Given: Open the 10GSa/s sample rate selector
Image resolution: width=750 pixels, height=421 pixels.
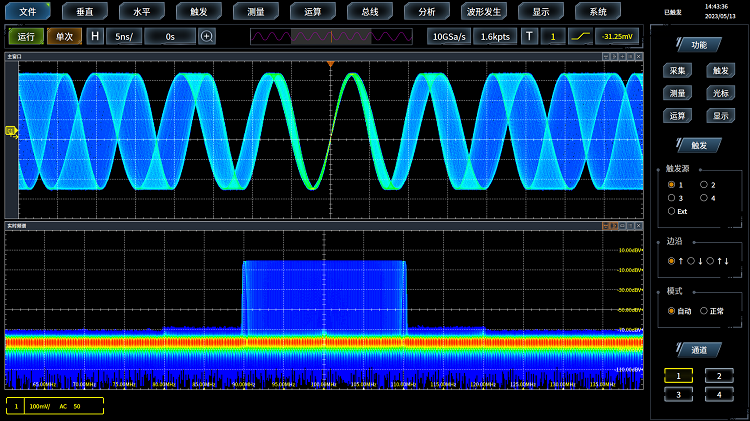Looking at the screenshot, I should coord(449,36).
